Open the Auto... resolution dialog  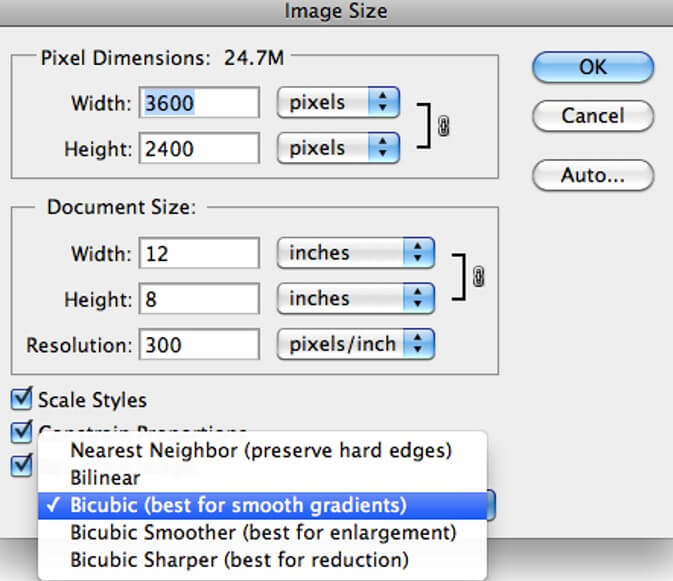coord(593,175)
